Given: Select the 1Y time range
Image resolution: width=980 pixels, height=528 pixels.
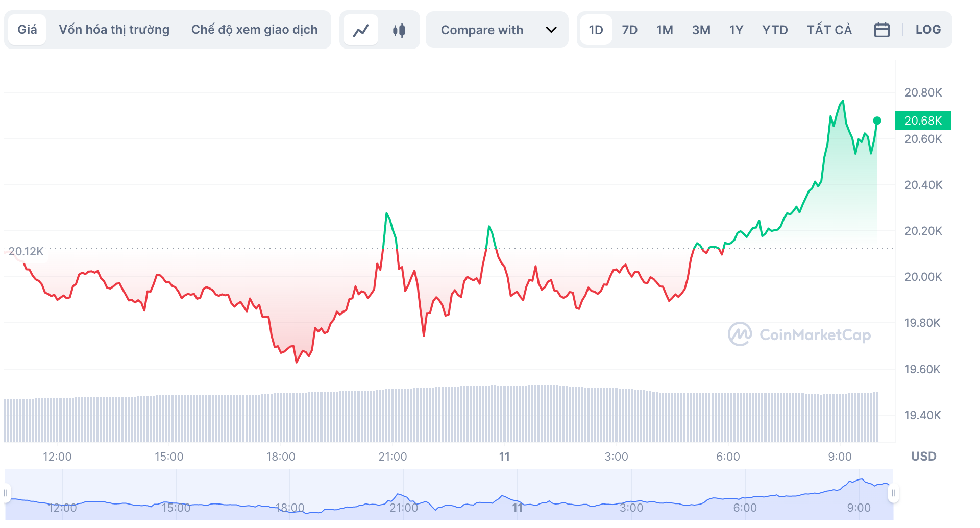Looking at the screenshot, I should coord(736,30).
